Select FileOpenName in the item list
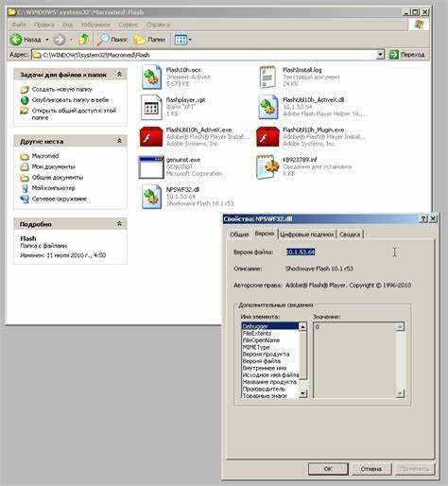Image resolution: width=448 pixels, height=486 pixels. (261, 340)
